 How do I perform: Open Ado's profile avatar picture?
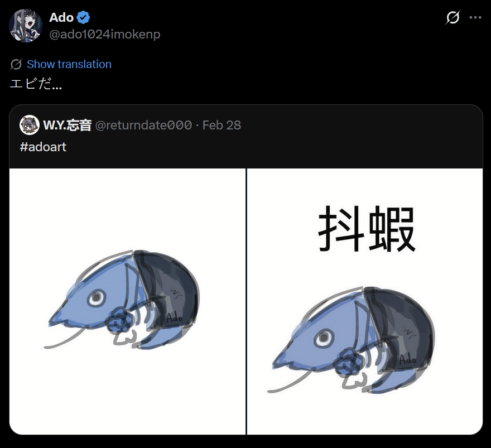(x=26, y=26)
